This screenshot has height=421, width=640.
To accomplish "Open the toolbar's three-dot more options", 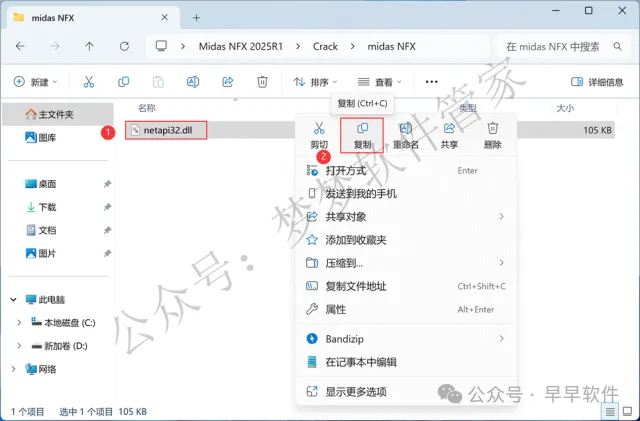I will coord(431,82).
